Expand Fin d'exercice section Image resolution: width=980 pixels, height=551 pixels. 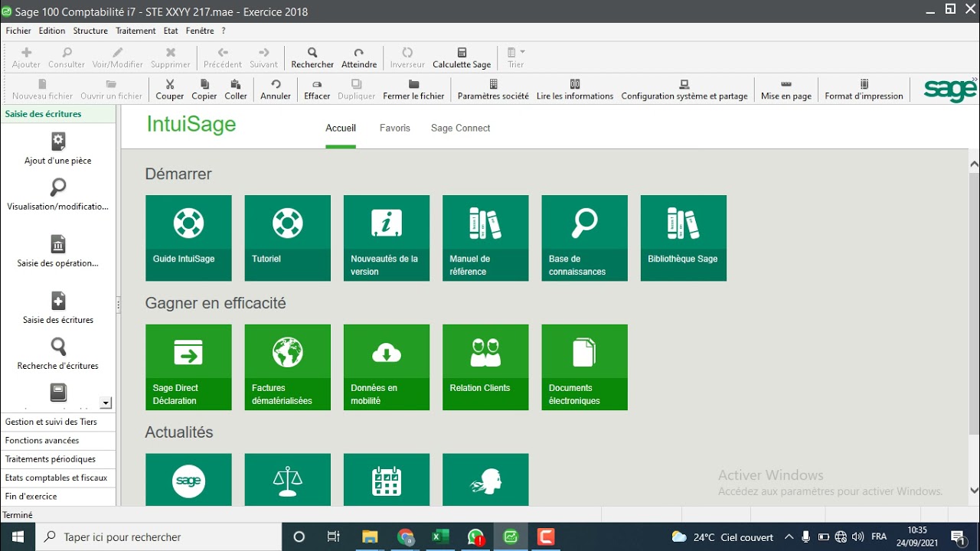click(59, 497)
